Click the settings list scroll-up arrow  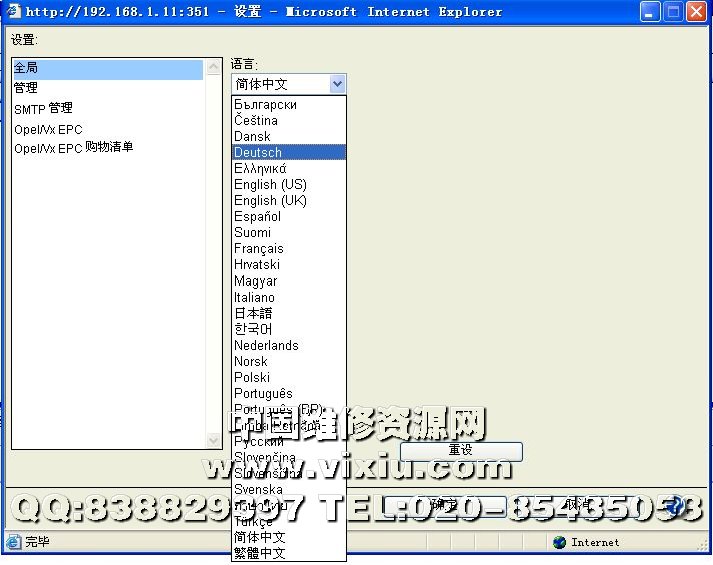coord(213,67)
